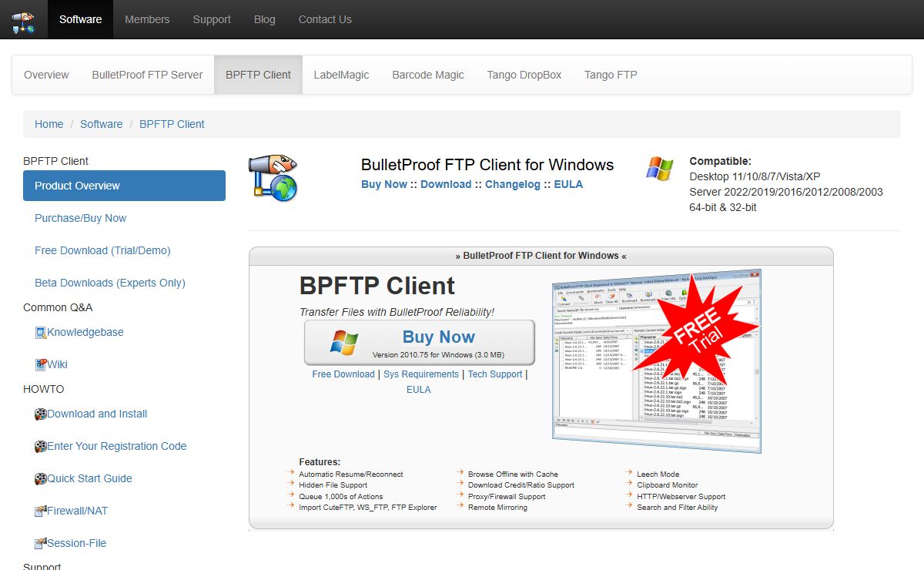Open the Firewall/NAT howto link
The height and width of the screenshot is (570, 924).
pyautogui.click(x=78, y=511)
